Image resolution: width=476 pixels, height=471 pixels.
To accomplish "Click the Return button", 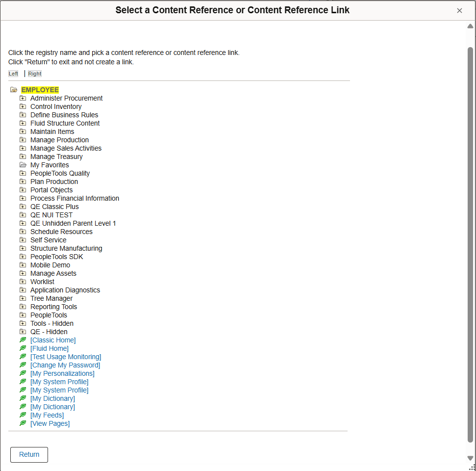I will pos(29,455).
